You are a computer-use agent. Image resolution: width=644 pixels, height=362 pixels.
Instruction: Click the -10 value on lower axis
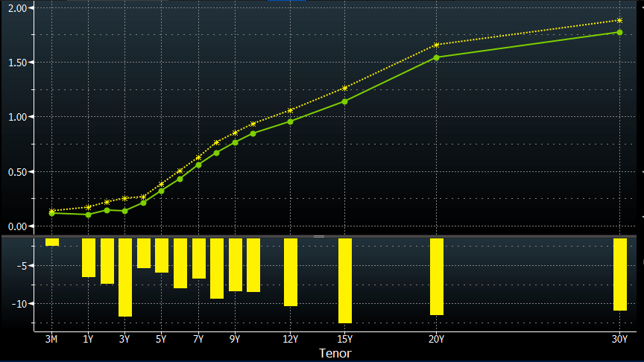point(19,304)
